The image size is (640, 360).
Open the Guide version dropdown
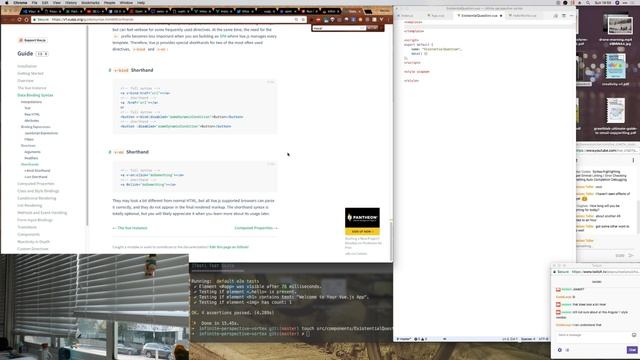point(42,53)
